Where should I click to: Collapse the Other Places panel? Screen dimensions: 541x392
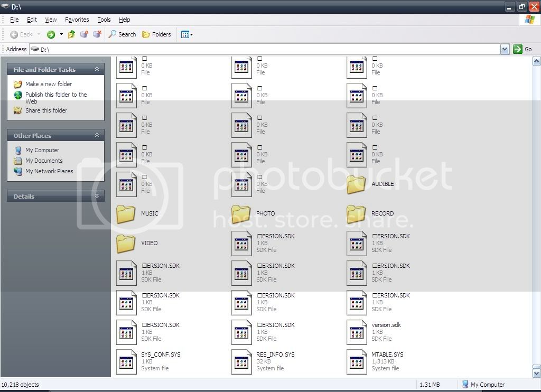97,135
